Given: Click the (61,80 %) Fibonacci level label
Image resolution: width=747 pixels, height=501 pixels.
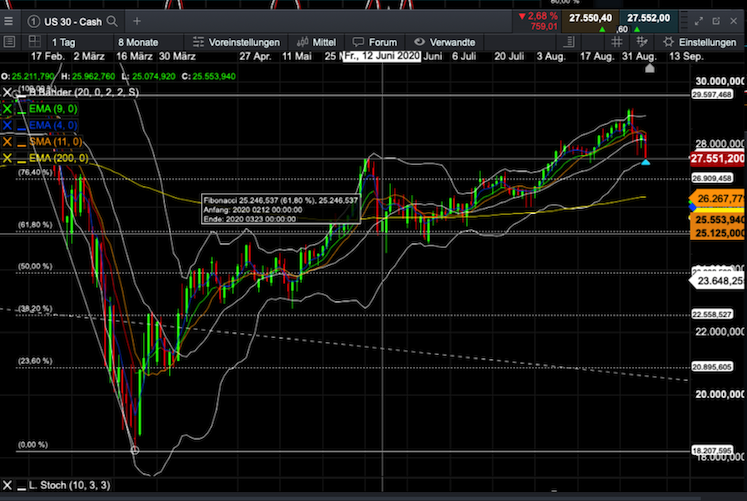Looking at the screenshot, I should coord(35,224).
